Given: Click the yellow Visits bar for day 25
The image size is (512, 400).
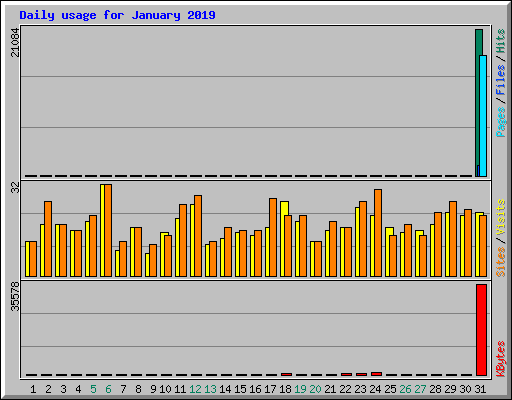Looking at the screenshot, I should coord(388,252).
